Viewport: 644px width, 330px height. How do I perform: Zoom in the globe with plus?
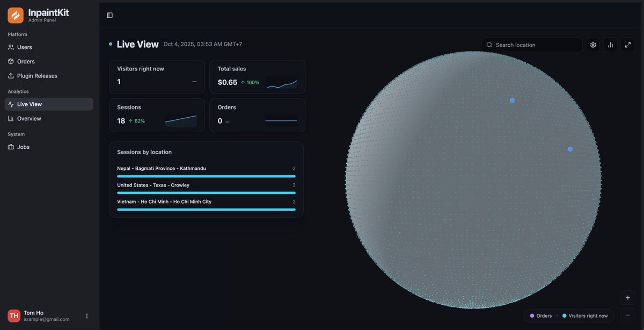pyautogui.click(x=628, y=297)
